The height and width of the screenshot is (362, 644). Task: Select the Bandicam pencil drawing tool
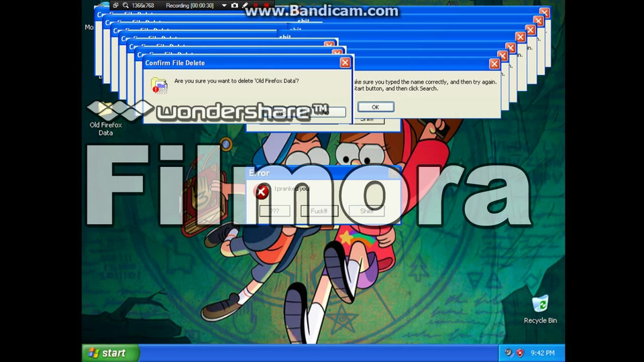point(246,5)
